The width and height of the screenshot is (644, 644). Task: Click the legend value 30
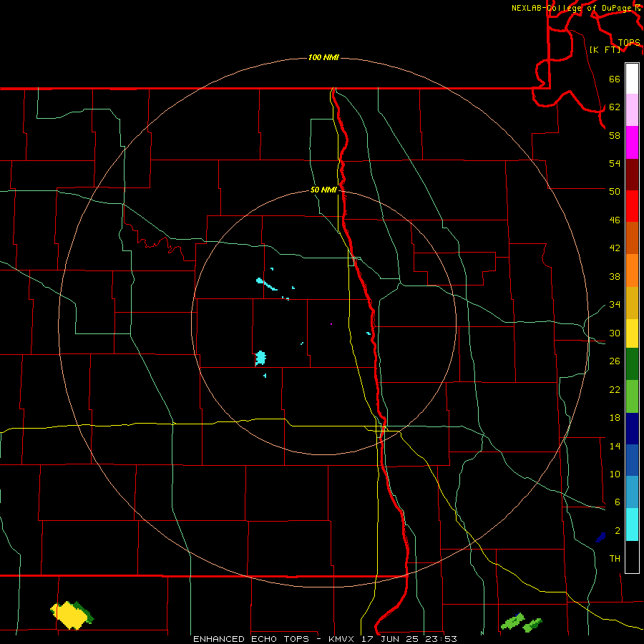[x=615, y=333]
